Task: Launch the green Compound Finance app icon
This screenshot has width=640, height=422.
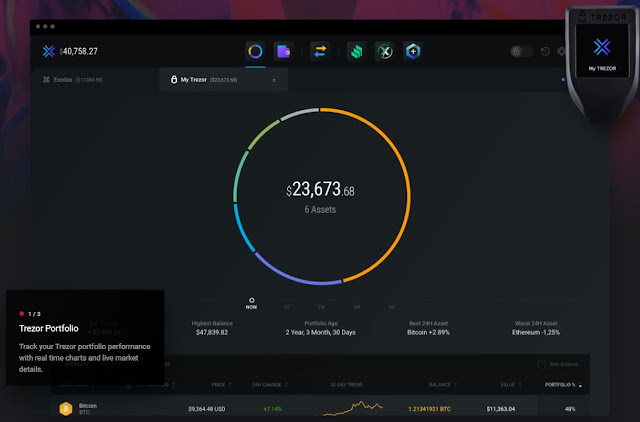Action: click(357, 51)
